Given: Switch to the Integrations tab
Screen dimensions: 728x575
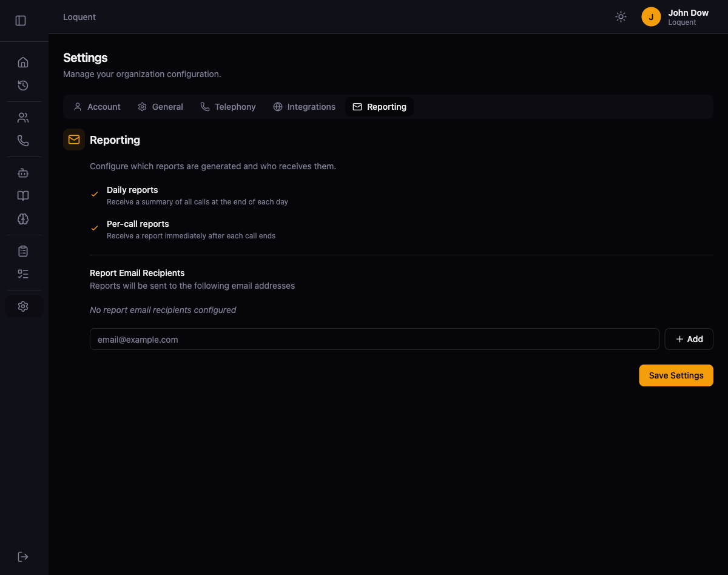Looking at the screenshot, I should (304, 107).
